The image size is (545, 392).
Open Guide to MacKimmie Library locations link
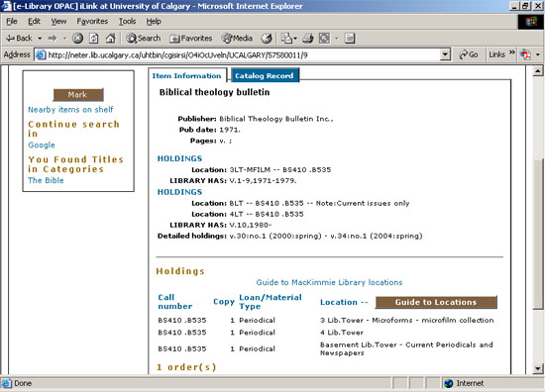click(329, 282)
